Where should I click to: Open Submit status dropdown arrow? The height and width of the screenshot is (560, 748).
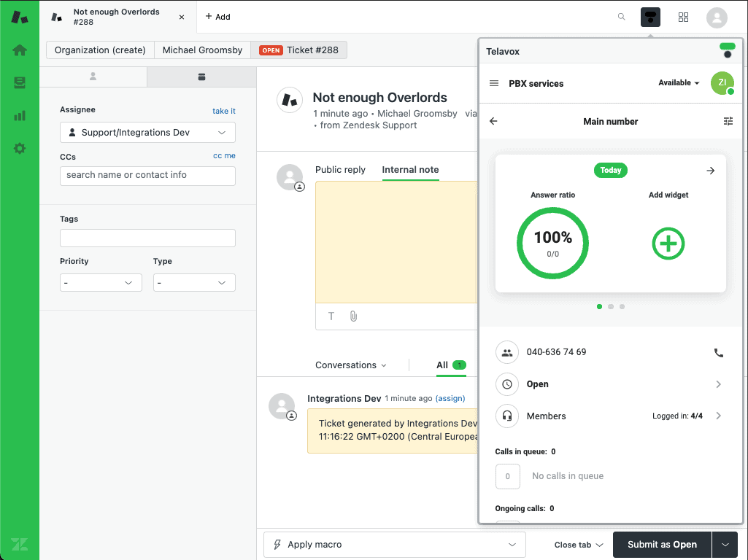725,544
